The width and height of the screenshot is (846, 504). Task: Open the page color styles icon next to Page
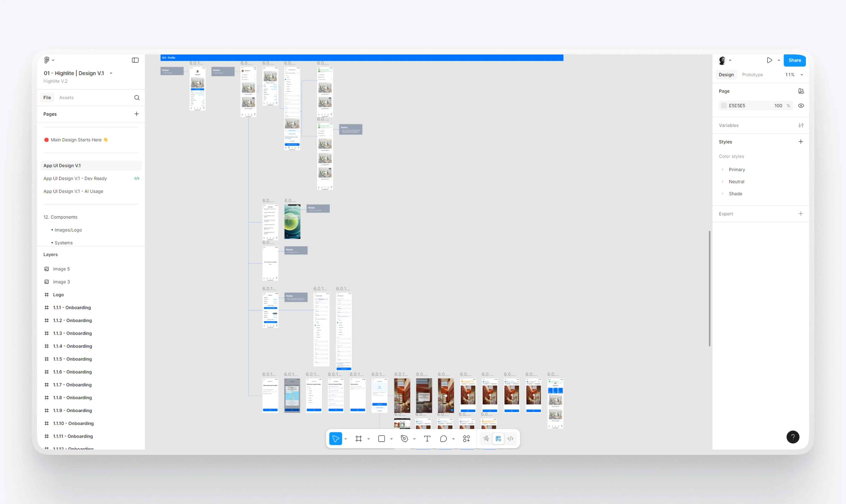tap(801, 91)
